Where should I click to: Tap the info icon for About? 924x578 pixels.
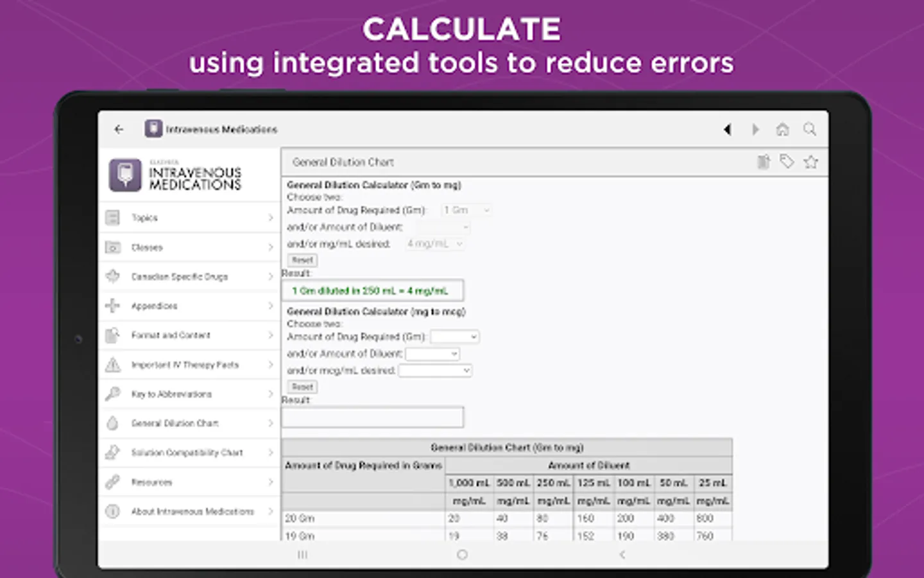[112, 511]
